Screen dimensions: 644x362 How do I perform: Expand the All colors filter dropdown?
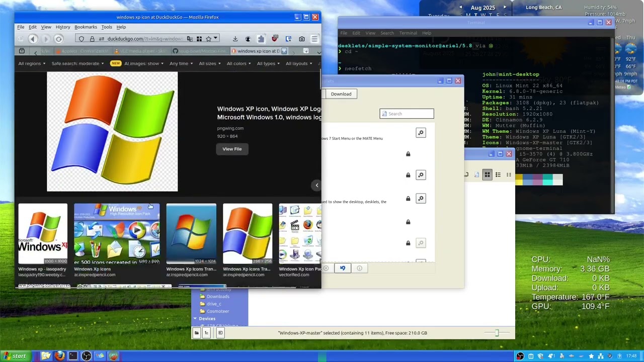pos(239,63)
